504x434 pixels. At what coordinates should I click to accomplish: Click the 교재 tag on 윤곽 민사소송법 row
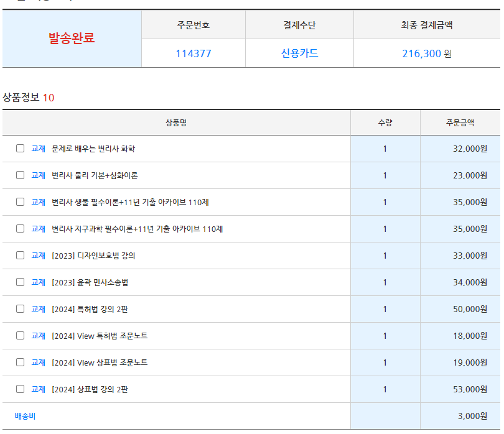(39, 282)
